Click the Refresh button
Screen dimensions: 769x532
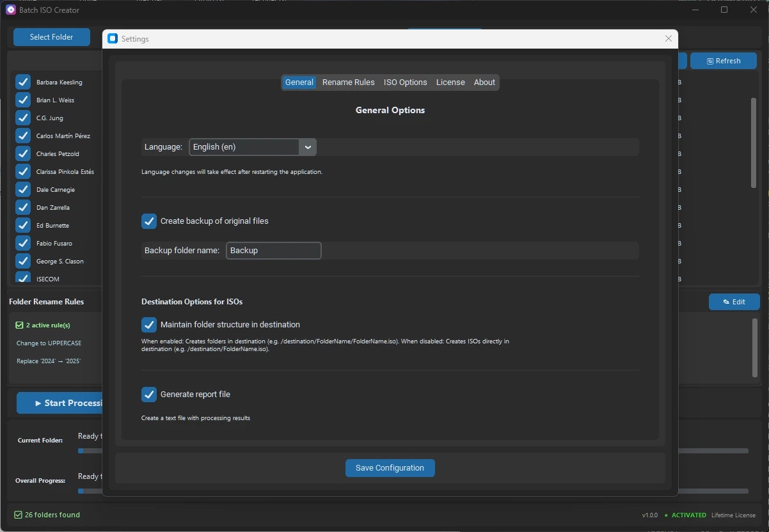tap(724, 61)
